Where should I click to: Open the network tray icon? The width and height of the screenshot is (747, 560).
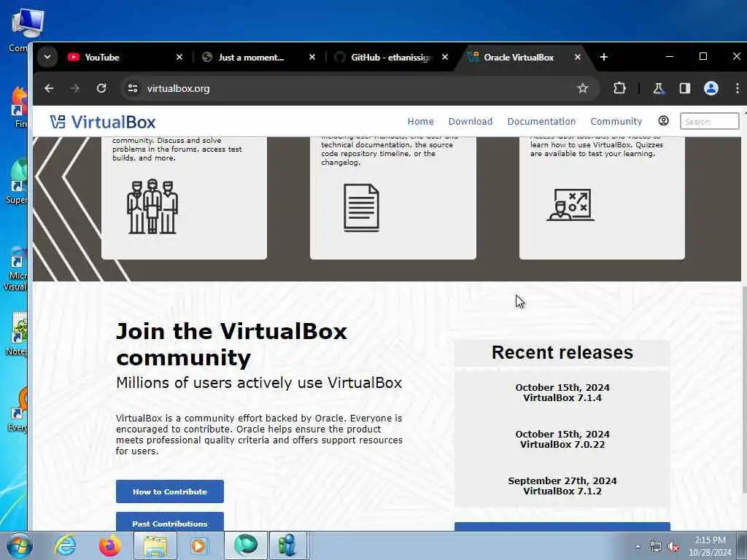pyautogui.click(x=656, y=547)
